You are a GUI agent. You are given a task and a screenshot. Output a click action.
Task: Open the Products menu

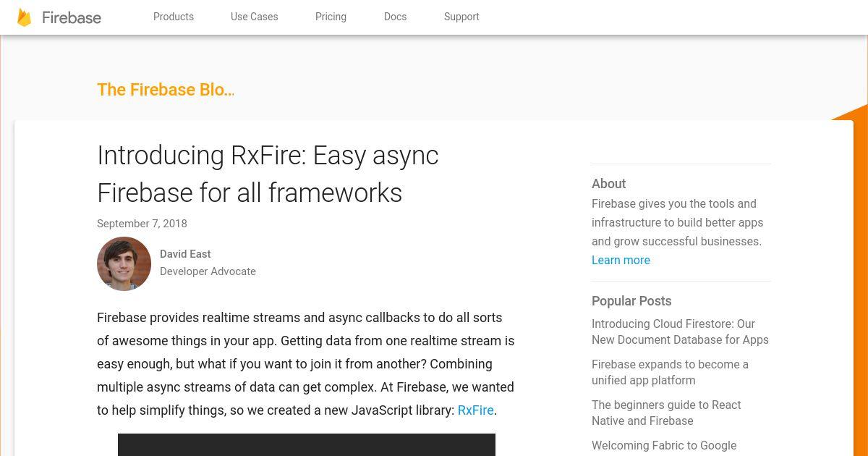174,17
